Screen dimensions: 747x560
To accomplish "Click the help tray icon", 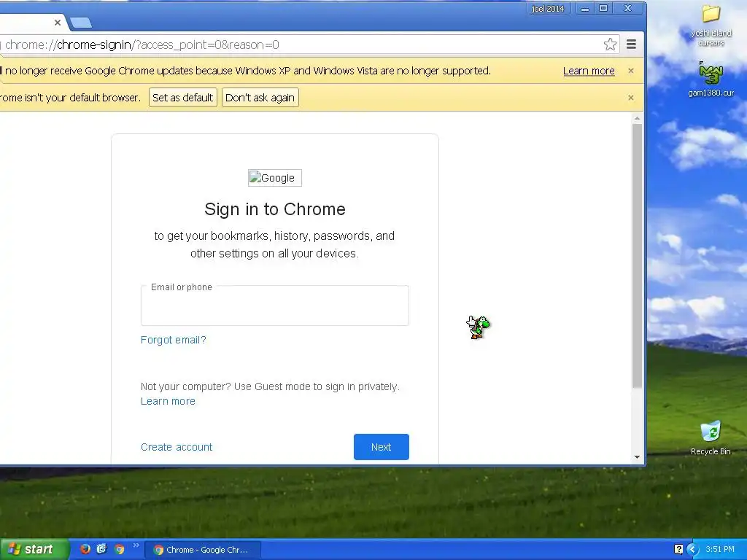I will tap(678, 549).
